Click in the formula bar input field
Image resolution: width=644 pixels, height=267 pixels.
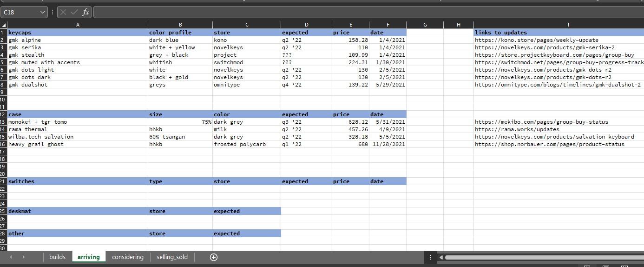coord(367,13)
